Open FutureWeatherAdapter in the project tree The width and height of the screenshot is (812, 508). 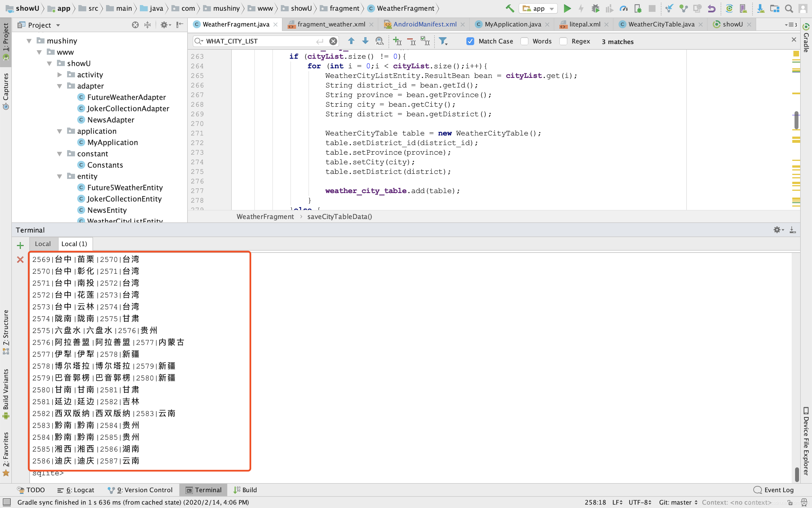point(127,97)
